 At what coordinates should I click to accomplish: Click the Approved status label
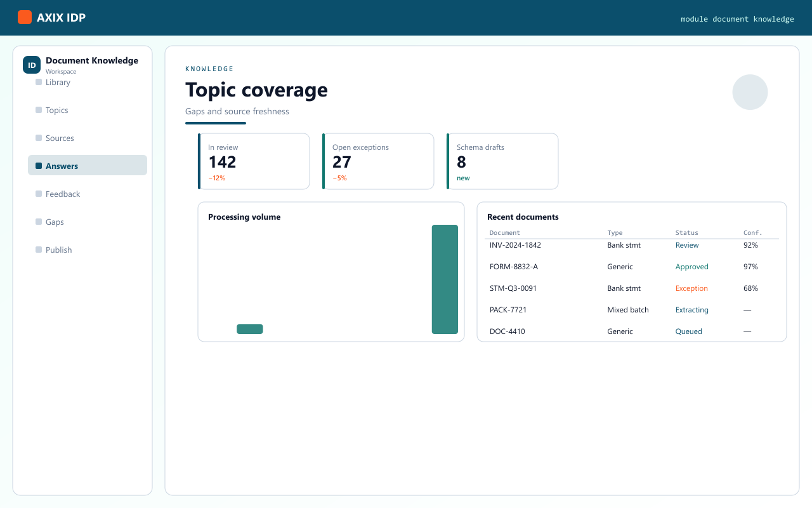[692, 267]
